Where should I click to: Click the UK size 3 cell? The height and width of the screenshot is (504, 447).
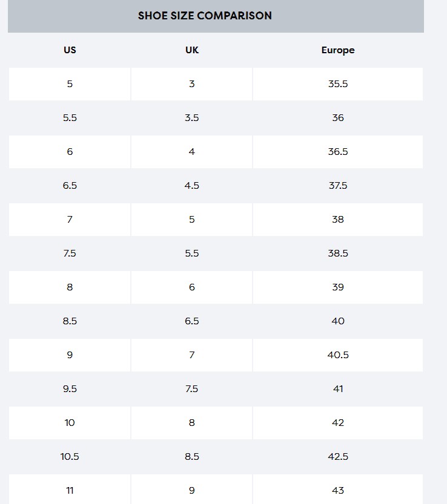coord(191,84)
